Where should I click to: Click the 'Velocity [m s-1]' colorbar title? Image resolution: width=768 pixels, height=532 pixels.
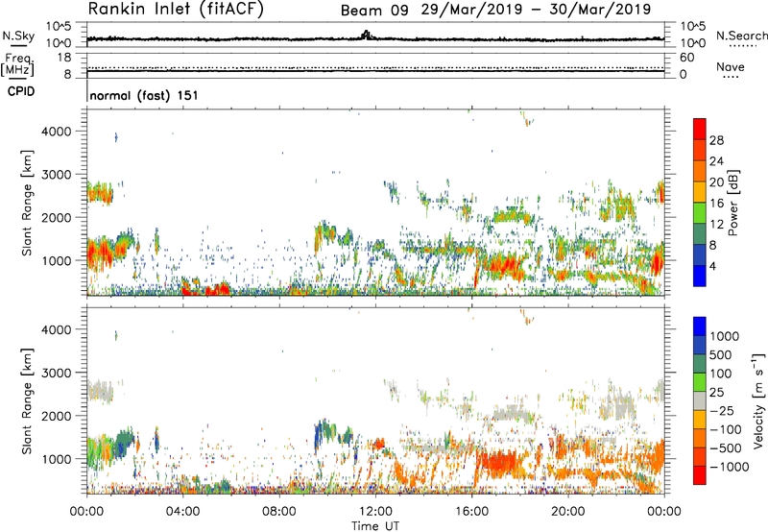pos(758,400)
